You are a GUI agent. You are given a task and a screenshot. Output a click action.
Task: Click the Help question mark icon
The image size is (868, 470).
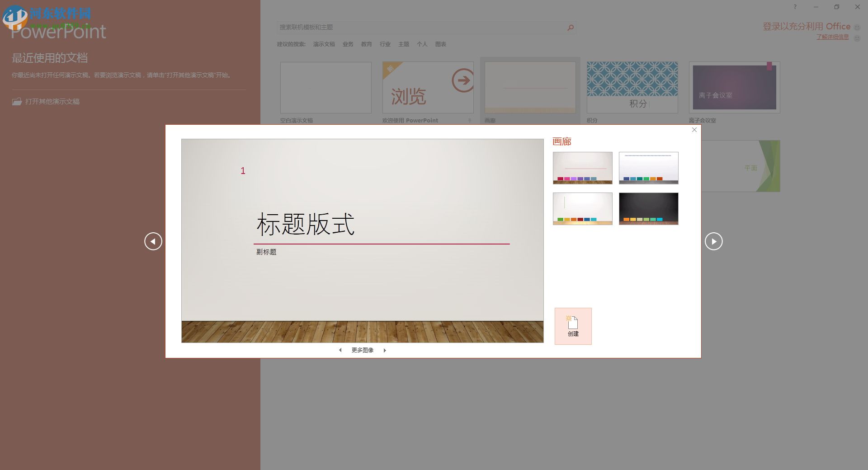pos(794,7)
